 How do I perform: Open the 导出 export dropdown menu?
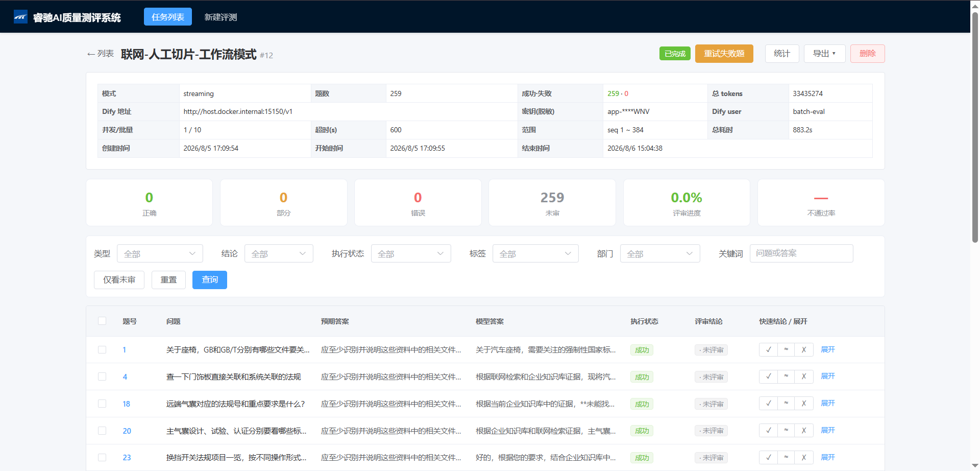pos(824,54)
